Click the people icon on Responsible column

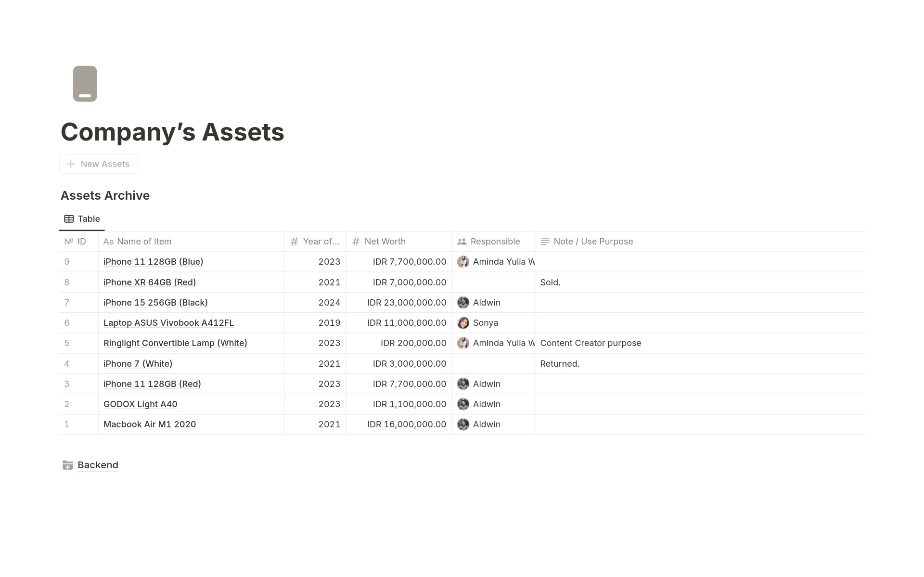tap(462, 242)
